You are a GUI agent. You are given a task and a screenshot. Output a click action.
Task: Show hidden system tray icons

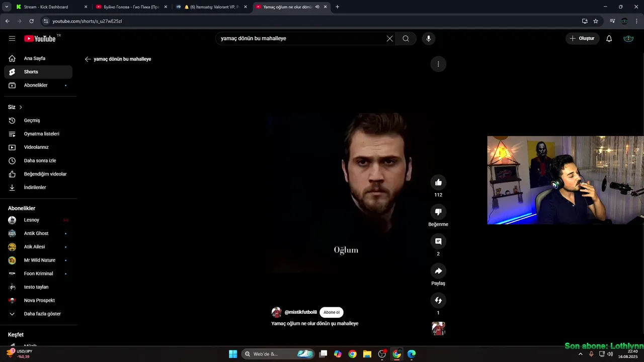coord(581,354)
